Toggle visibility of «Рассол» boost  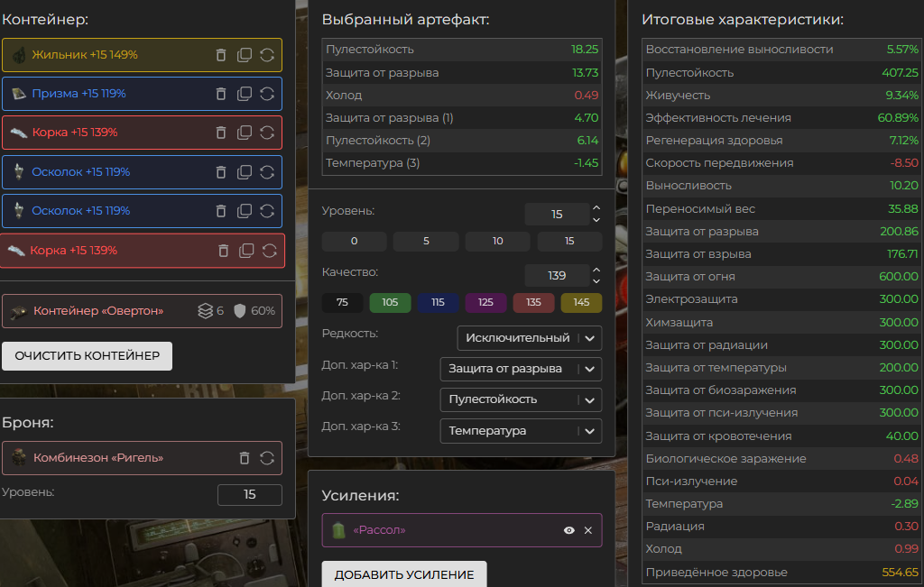[x=569, y=530]
